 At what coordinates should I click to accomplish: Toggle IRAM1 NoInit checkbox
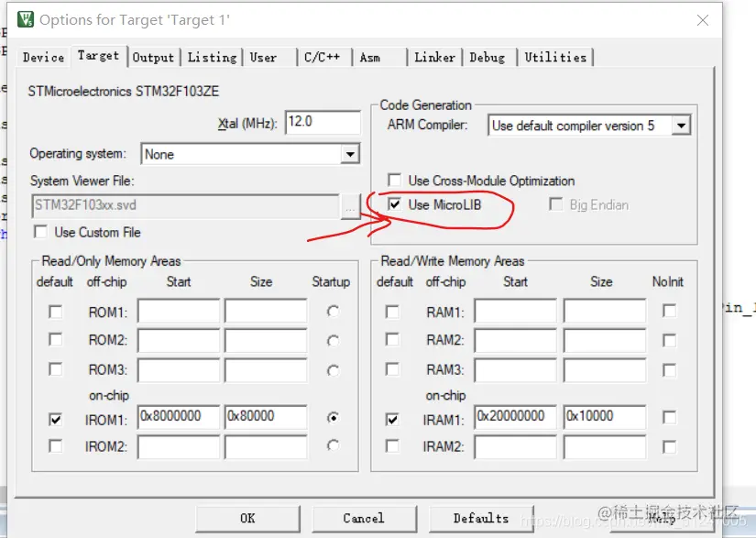pyautogui.click(x=669, y=417)
